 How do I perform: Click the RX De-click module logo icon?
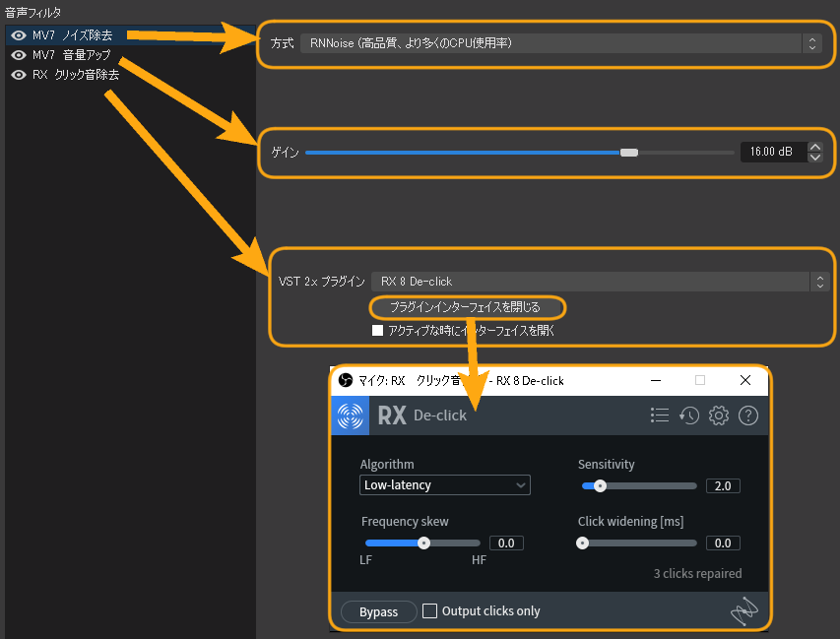pos(351,415)
